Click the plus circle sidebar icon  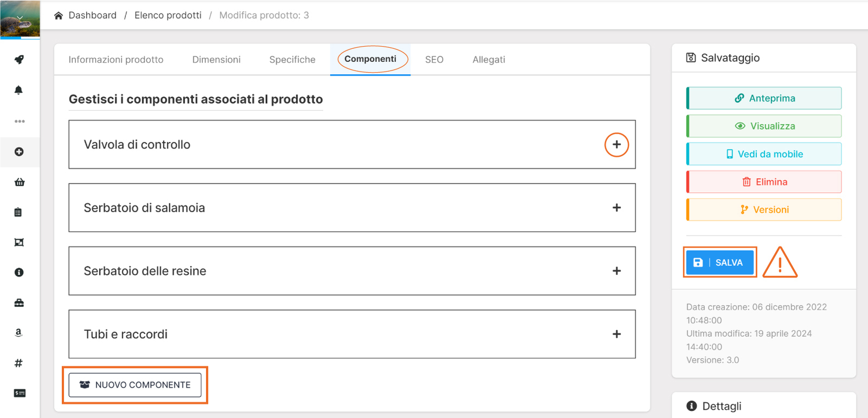[19, 152]
